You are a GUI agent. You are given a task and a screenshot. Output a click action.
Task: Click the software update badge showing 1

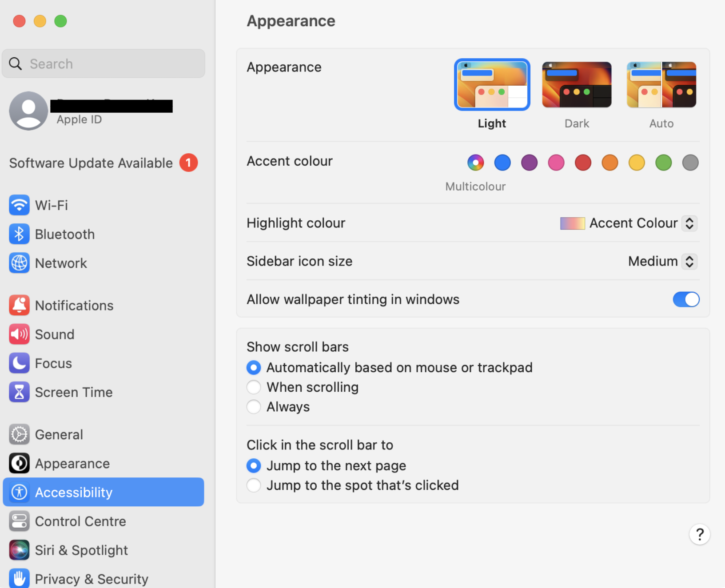pyautogui.click(x=188, y=163)
